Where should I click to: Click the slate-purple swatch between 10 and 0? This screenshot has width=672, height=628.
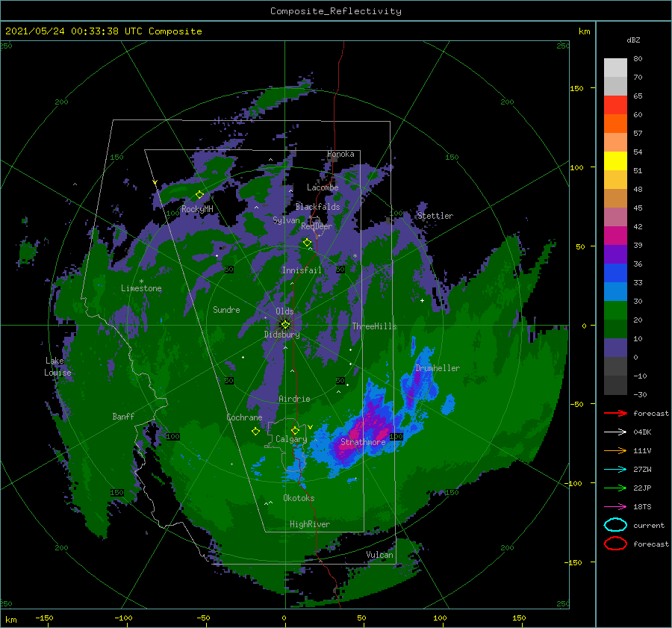(x=615, y=348)
